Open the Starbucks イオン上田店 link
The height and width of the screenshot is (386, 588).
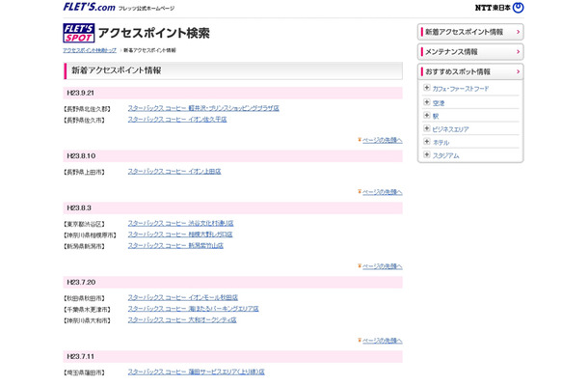pyautogui.click(x=174, y=171)
